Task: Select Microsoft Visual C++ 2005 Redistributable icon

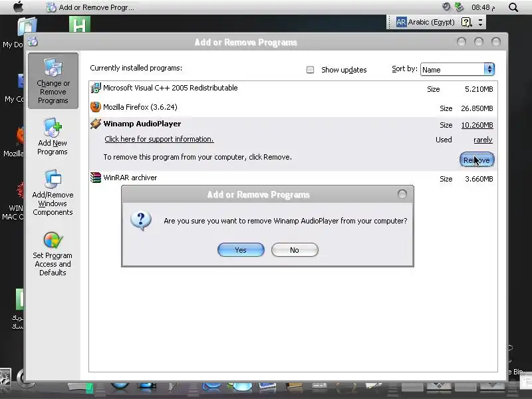Action: pyautogui.click(x=96, y=88)
